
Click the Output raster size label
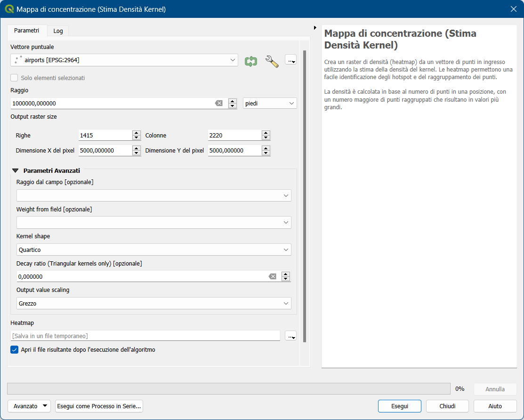34,117
